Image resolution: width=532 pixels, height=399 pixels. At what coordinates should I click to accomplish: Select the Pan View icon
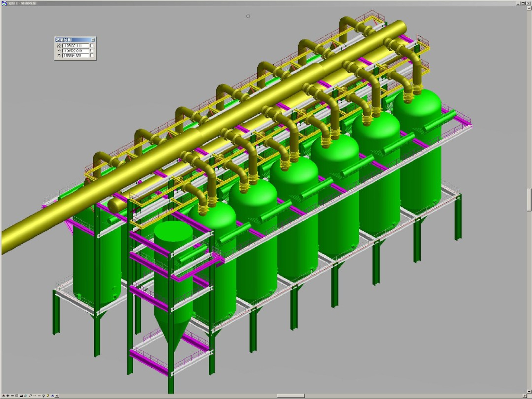click(30, 395)
